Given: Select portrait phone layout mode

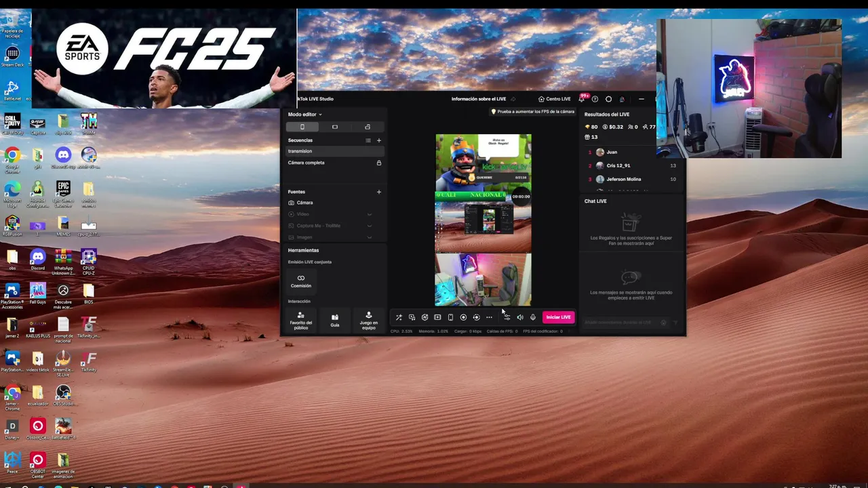Looking at the screenshot, I should [302, 127].
